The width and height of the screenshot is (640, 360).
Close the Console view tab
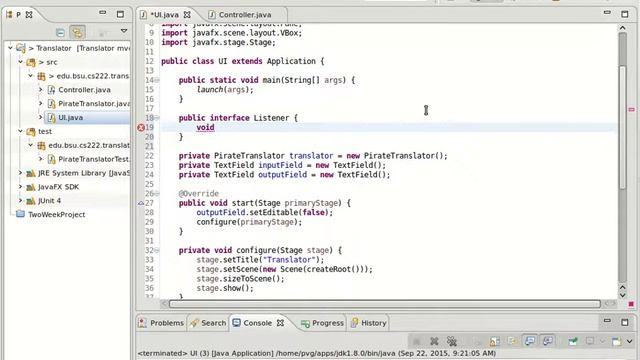[x=280, y=323]
